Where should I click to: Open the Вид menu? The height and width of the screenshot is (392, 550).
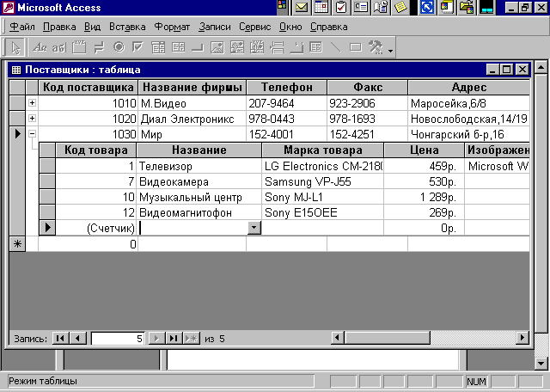[92, 27]
